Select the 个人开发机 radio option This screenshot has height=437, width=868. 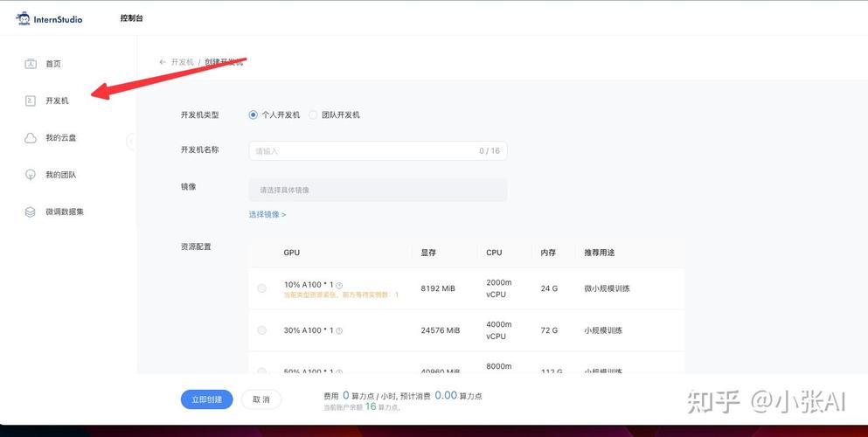[253, 115]
